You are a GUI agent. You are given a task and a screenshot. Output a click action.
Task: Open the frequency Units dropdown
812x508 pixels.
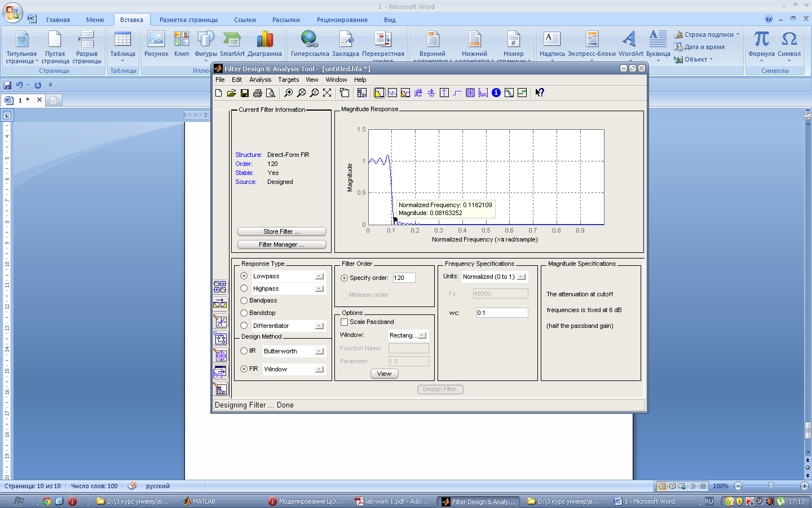pos(521,277)
